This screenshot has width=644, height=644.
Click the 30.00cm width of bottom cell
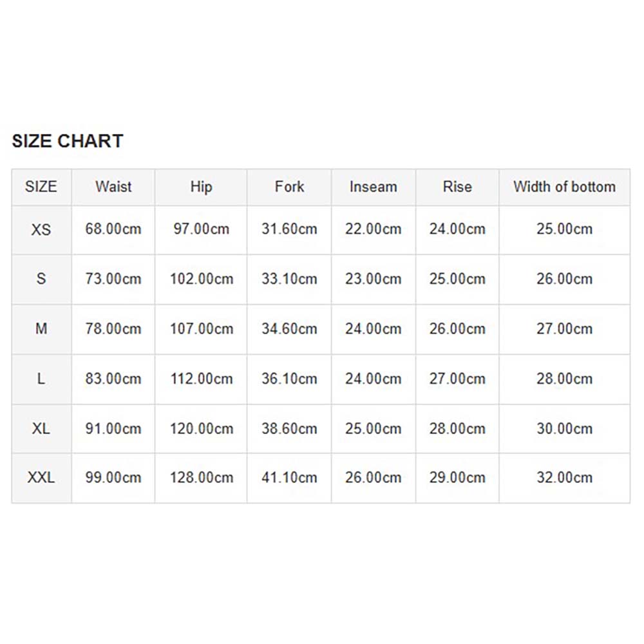click(564, 429)
